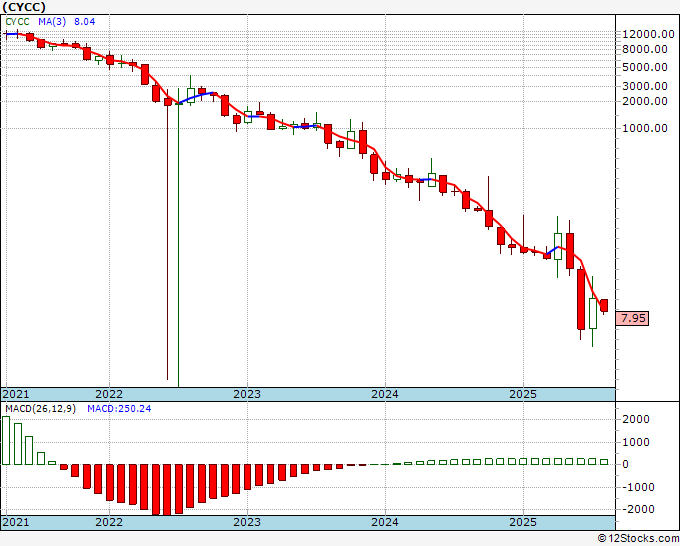
Task: Click 2022 on the price chart timeline
Action: [x=109, y=394]
